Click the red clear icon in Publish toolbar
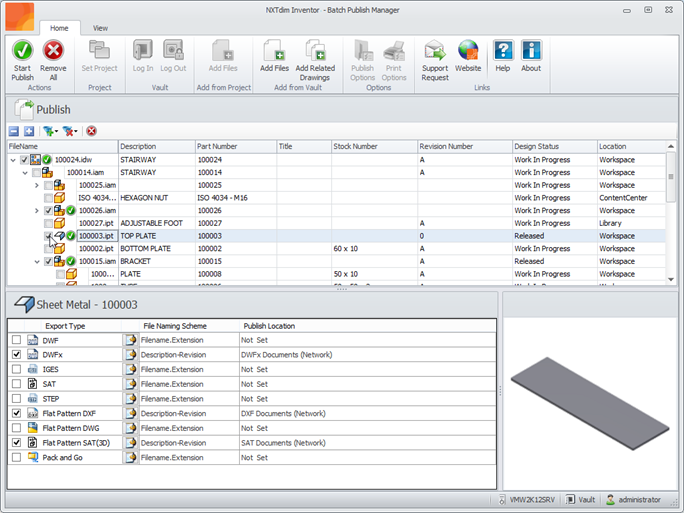Viewport: 684px width, 513px height. pos(91,131)
